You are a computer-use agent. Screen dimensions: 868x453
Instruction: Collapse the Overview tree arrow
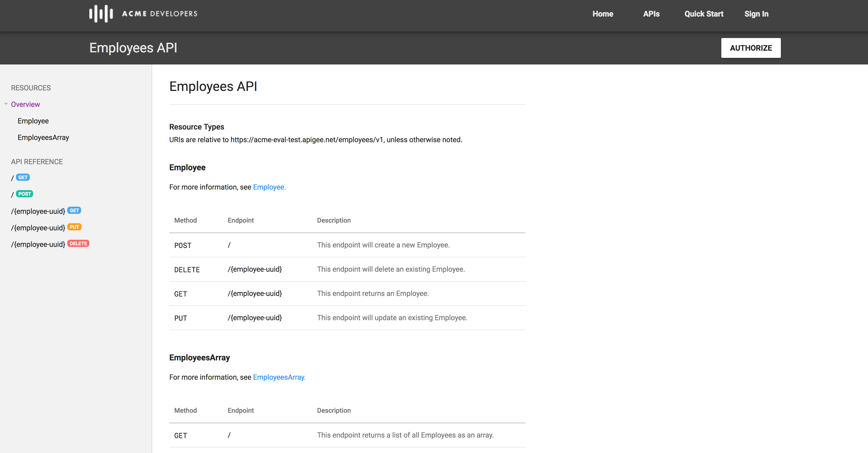(x=6, y=104)
